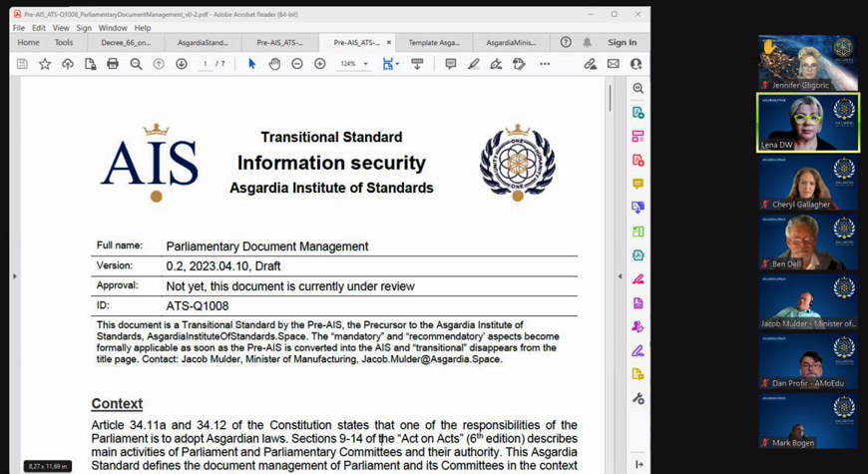Open the 124% zoom level dropdown
Viewport: 868px width, 474px height.
point(353,64)
